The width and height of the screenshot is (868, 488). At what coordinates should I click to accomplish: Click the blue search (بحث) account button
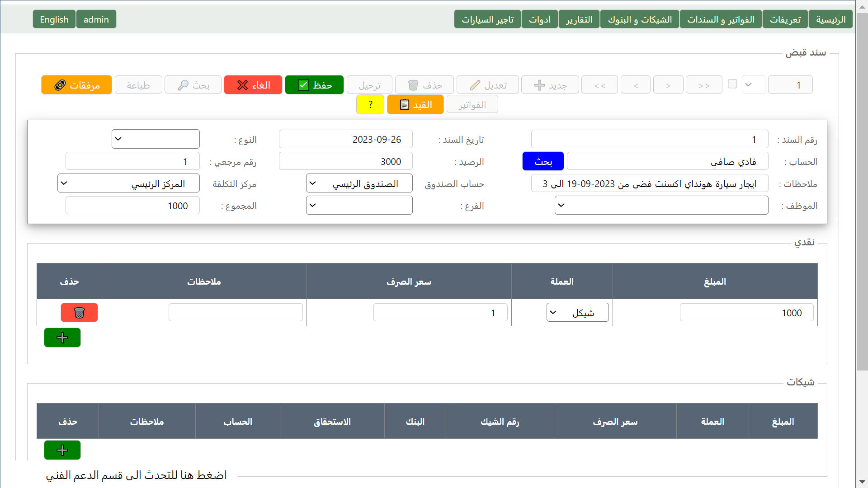543,162
